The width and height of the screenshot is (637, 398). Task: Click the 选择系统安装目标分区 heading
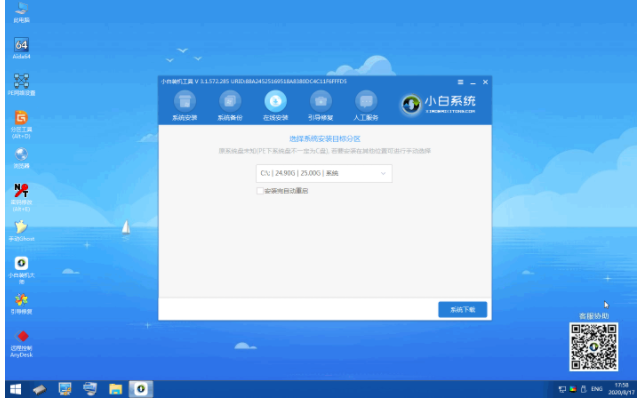pos(325,139)
